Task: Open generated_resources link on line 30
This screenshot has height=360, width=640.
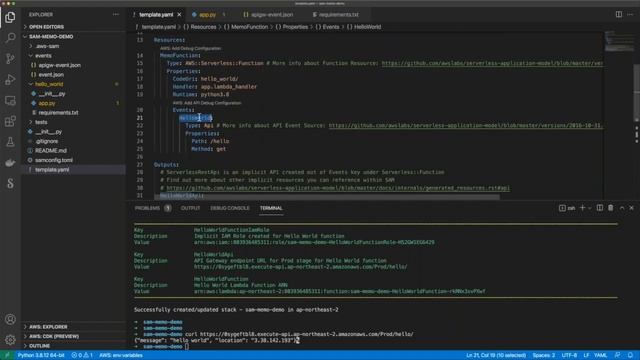Action: click(338, 188)
